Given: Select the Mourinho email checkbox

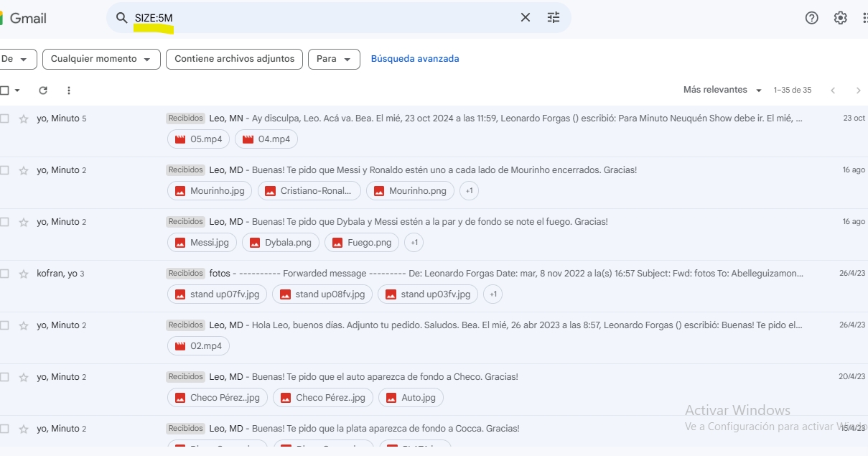Looking at the screenshot, I should [x=4, y=170].
